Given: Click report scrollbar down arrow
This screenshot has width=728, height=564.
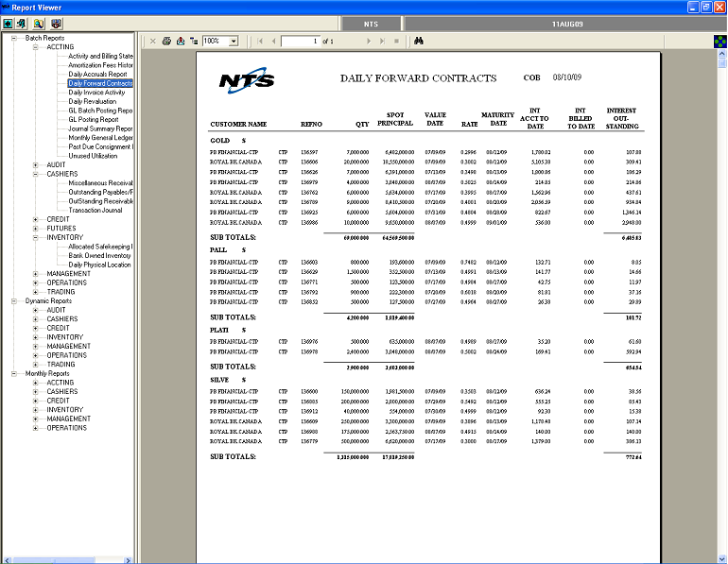Looking at the screenshot, I should (722, 559).
